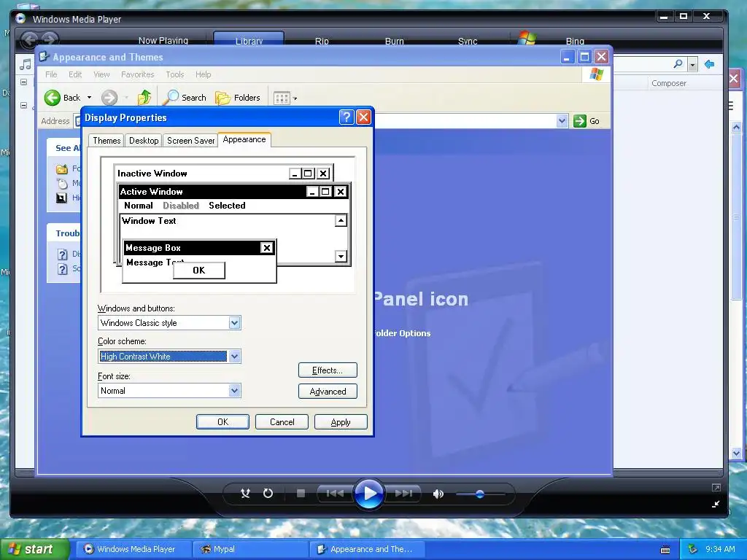The width and height of the screenshot is (747, 560).
Task: Open the Color scheme dropdown
Action: (234, 356)
